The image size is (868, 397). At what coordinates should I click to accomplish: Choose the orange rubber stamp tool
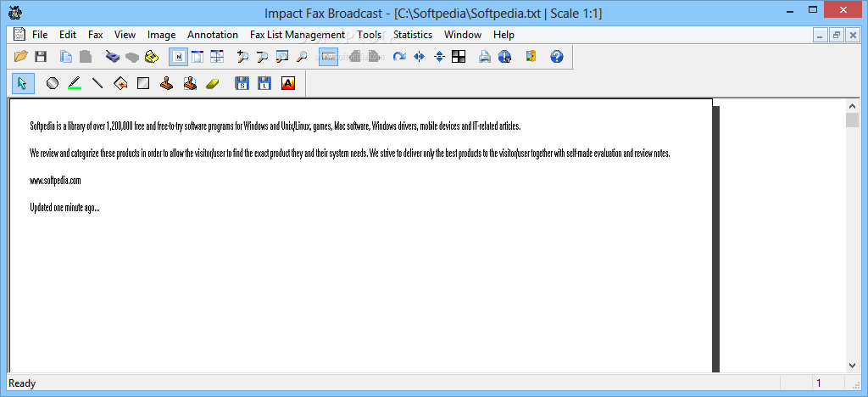tap(167, 84)
